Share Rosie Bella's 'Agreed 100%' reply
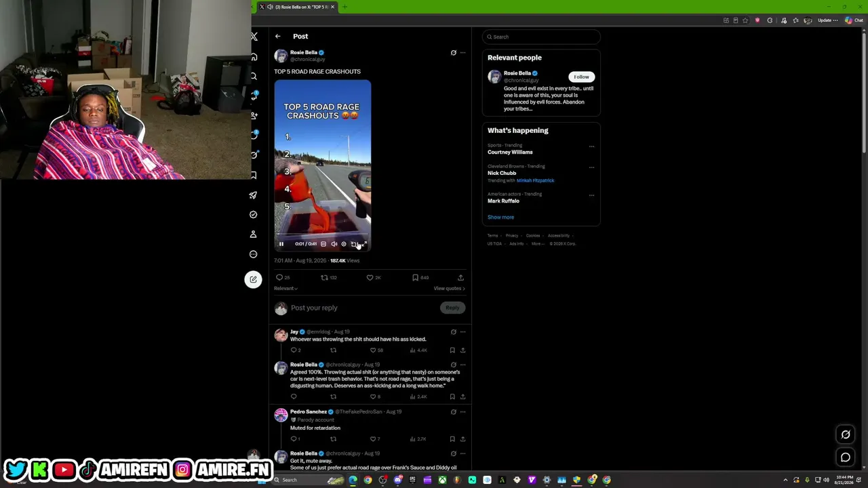This screenshot has height=488, width=868. click(x=462, y=396)
